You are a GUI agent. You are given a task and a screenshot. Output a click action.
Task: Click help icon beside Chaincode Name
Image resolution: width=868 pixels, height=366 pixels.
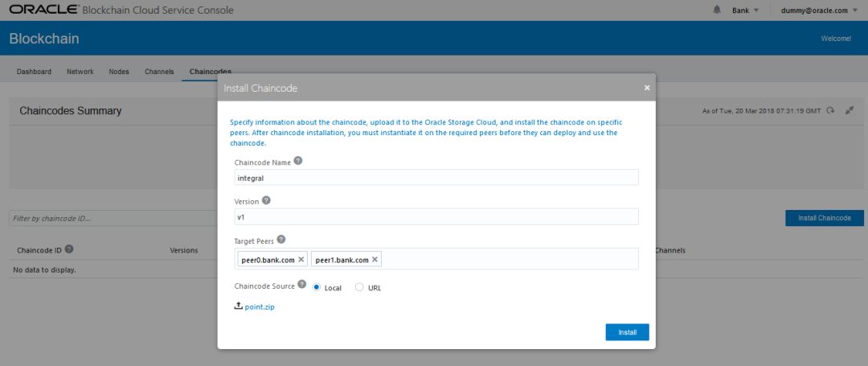(298, 161)
